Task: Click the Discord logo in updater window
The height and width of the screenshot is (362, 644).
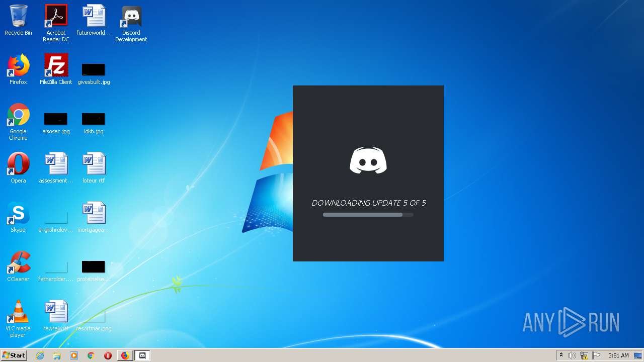Action: (368, 160)
